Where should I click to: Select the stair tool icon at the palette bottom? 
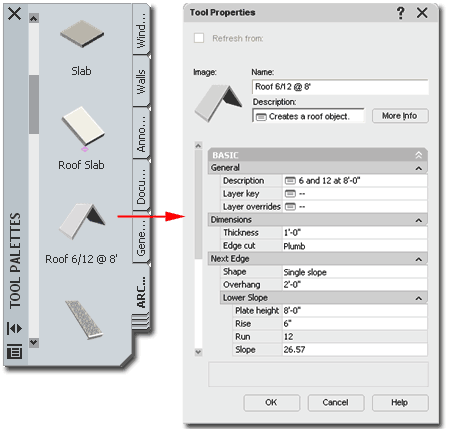coord(84,319)
